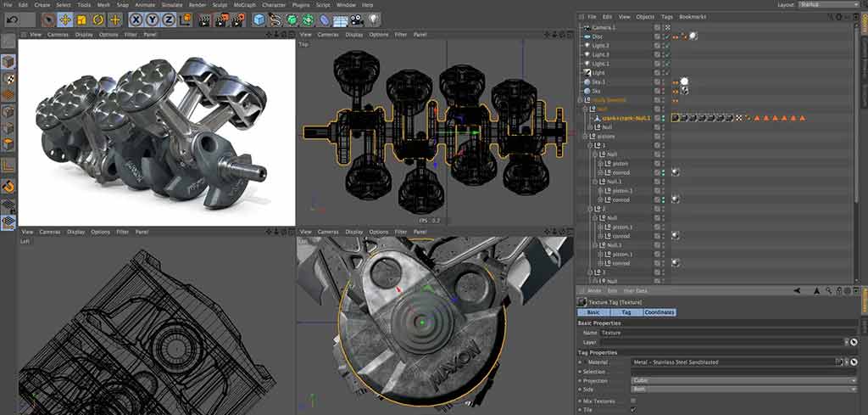Screen dimensions: 868x415
Task: Open the Projection dropdown showing Cubic
Action: 744,381
